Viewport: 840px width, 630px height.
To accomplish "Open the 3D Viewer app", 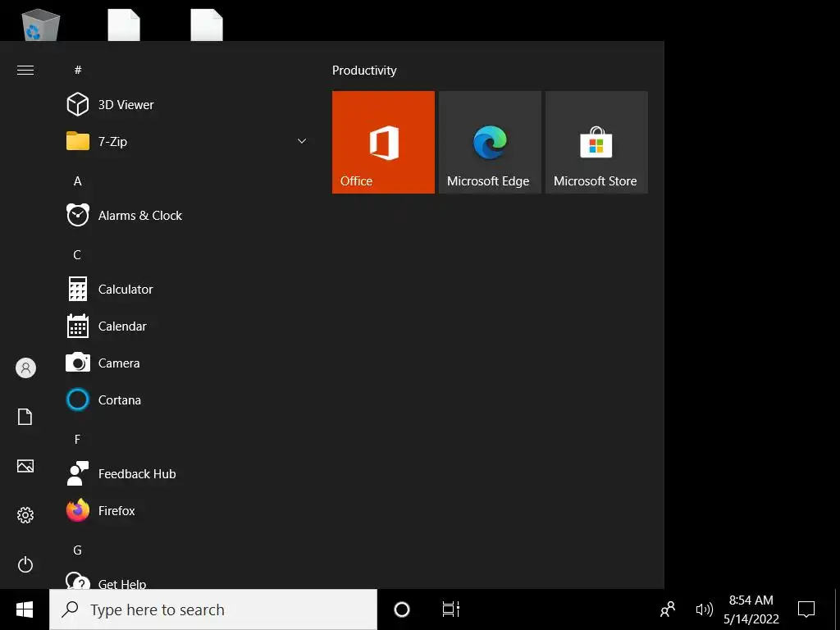I will [185, 104].
